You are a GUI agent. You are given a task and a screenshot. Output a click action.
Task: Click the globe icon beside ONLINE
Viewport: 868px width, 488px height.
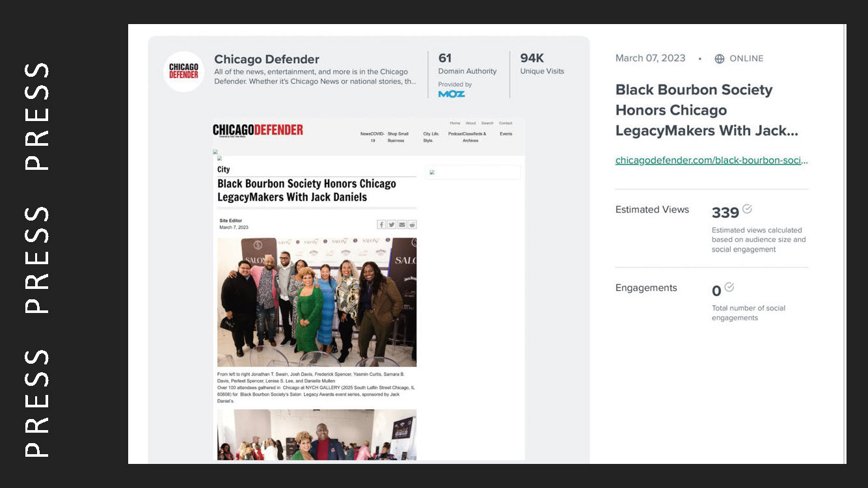tap(720, 59)
